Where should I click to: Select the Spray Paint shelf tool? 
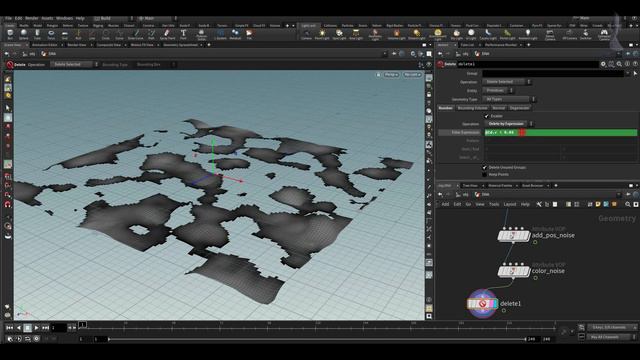[167, 34]
